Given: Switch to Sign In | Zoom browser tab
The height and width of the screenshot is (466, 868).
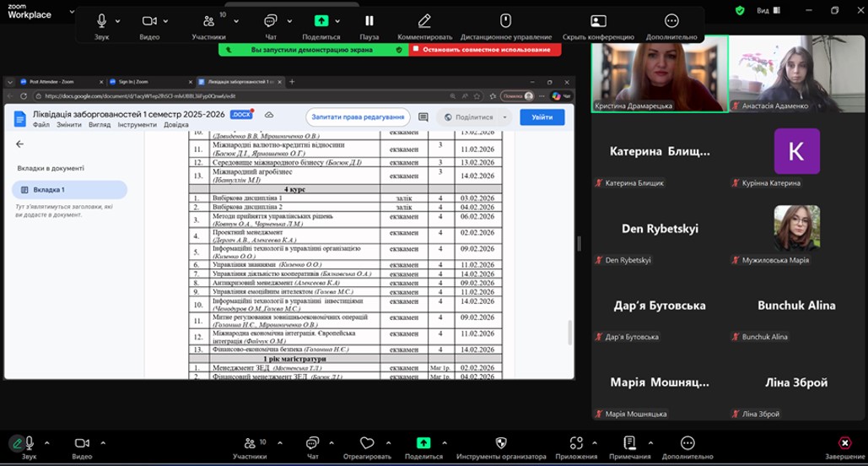Looking at the screenshot, I should click(x=150, y=81).
